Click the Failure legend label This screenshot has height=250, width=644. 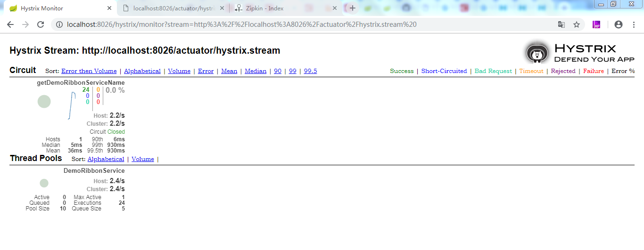click(594, 71)
